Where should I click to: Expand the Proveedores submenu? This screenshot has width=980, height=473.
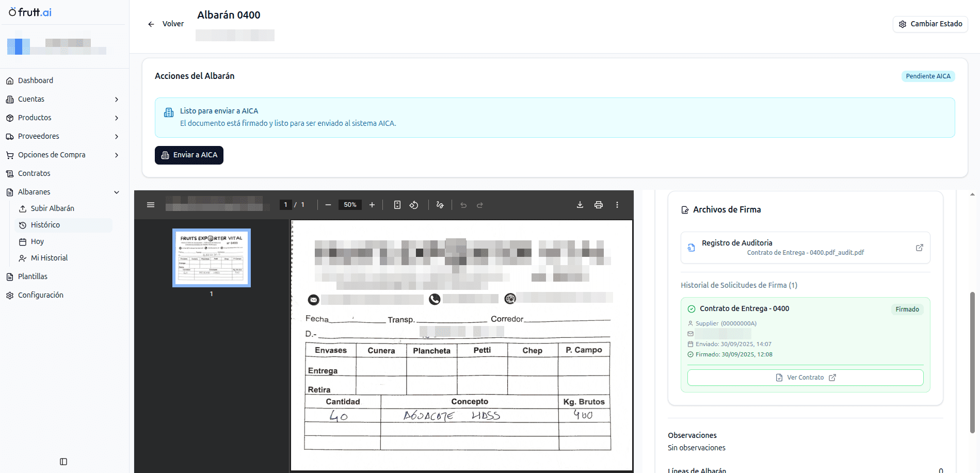pyautogui.click(x=117, y=137)
